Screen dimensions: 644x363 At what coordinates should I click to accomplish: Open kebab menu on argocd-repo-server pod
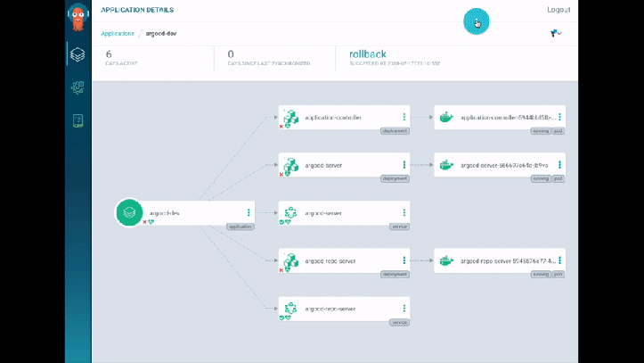(x=559, y=261)
